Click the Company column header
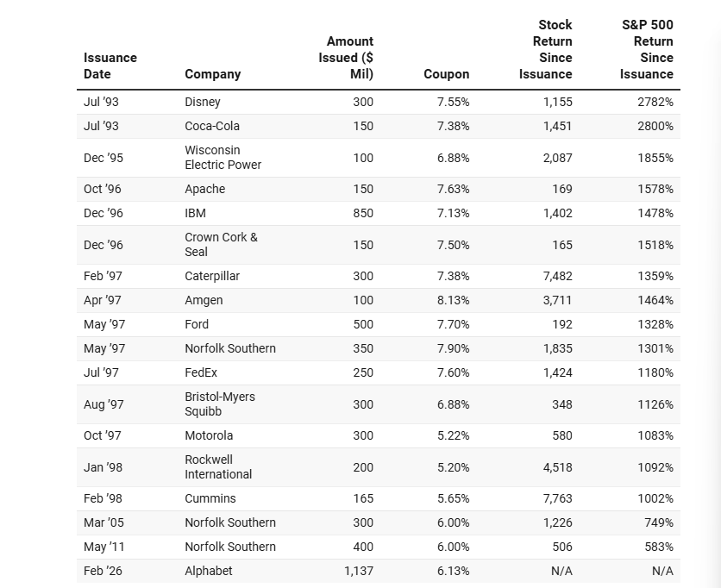721x588 pixels. coord(212,74)
